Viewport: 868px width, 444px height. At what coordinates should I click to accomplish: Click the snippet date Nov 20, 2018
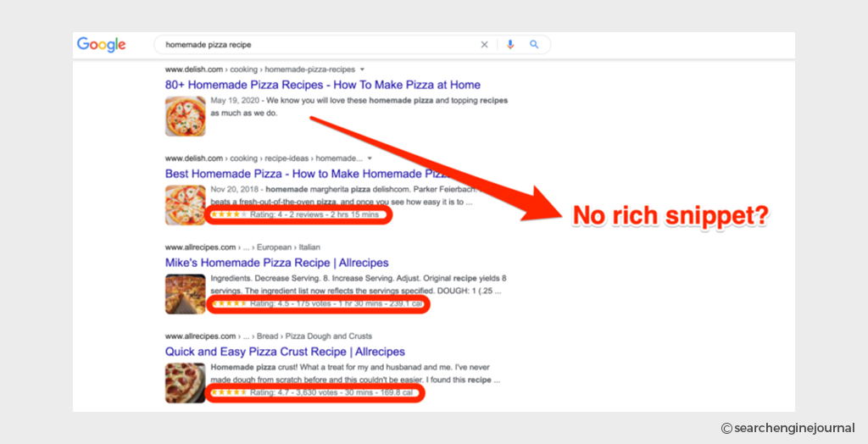236,189
